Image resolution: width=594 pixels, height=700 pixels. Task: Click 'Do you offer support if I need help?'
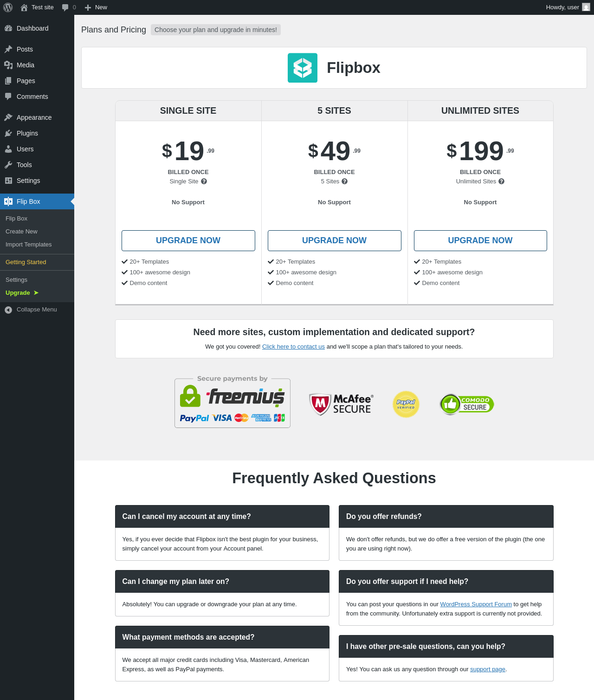(446, 582)
